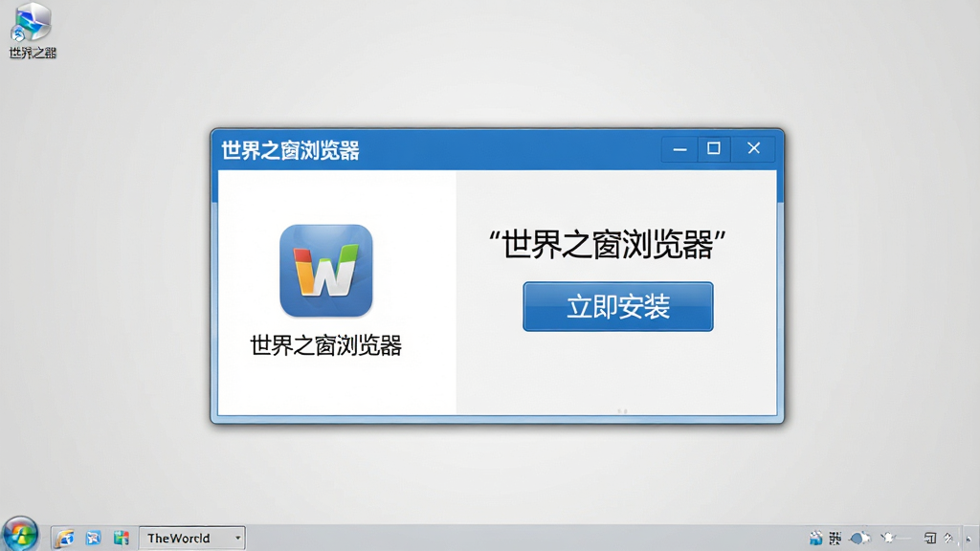This screenshot has width=980, height=551.
Task: Click the Windows Start orb
Action: (20, 536)
